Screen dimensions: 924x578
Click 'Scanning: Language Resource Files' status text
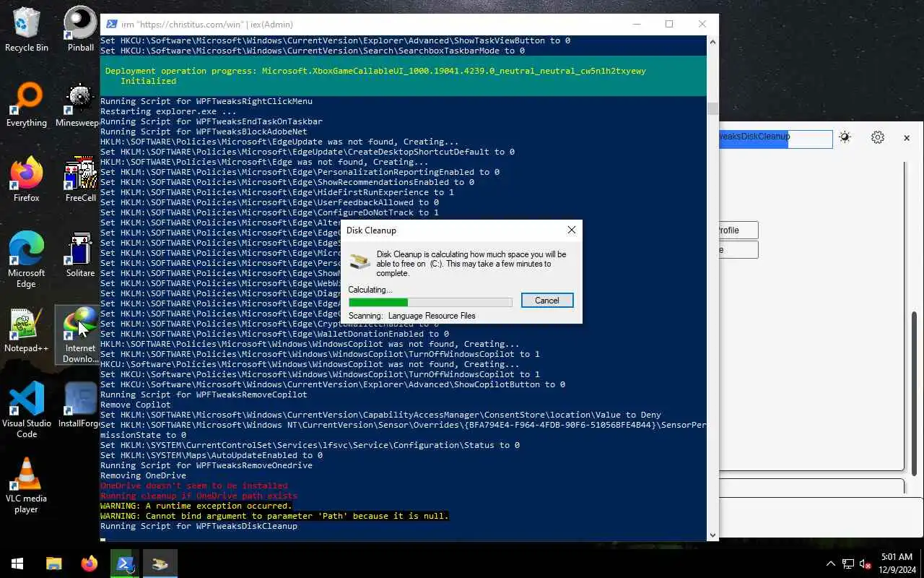tap(412, 316)
